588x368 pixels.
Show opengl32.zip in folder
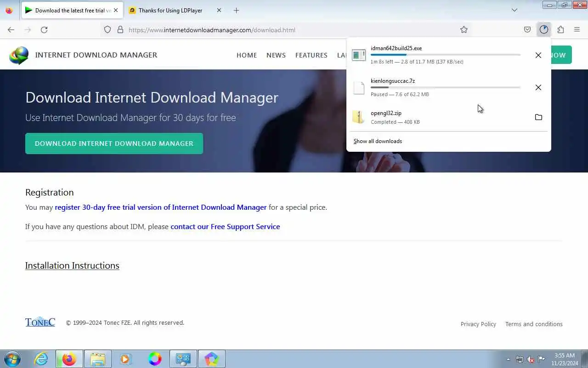[538, 117]
